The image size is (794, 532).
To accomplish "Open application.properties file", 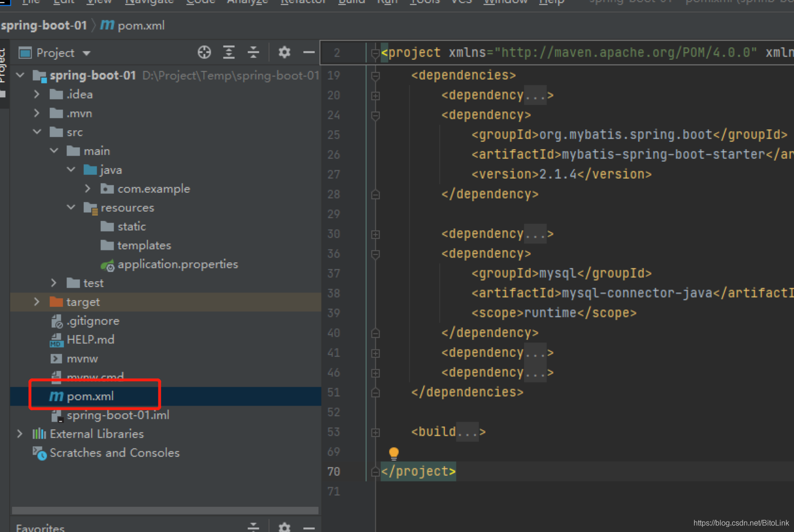I will point(178,264).
